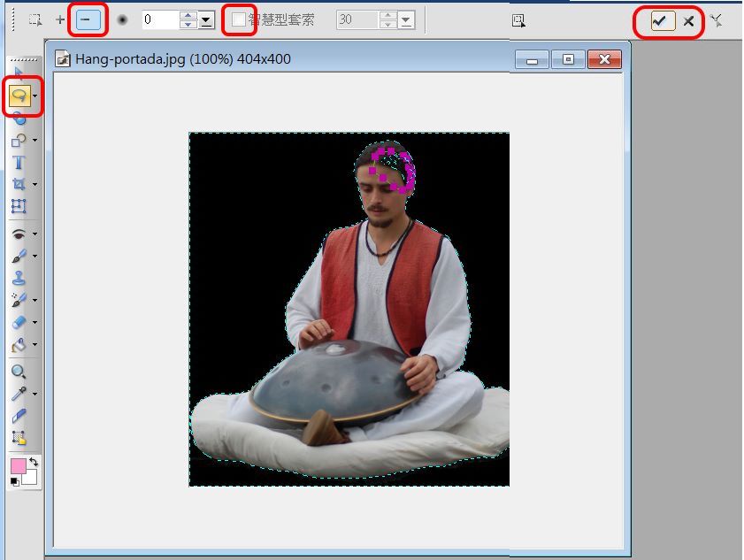This screenshot has width=744, height=560.
Task: Choose the new selection mode icon
Action: pyautogui.click(x=35, y=20)
